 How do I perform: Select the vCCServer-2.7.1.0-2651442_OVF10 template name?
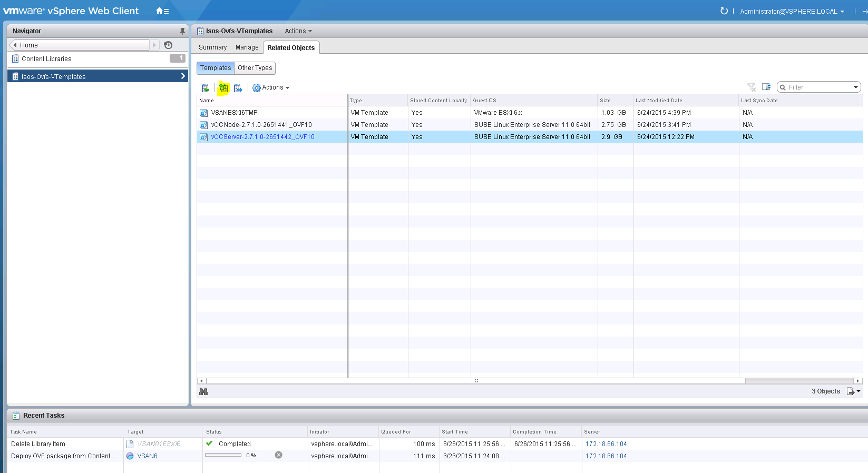(262, 137)
